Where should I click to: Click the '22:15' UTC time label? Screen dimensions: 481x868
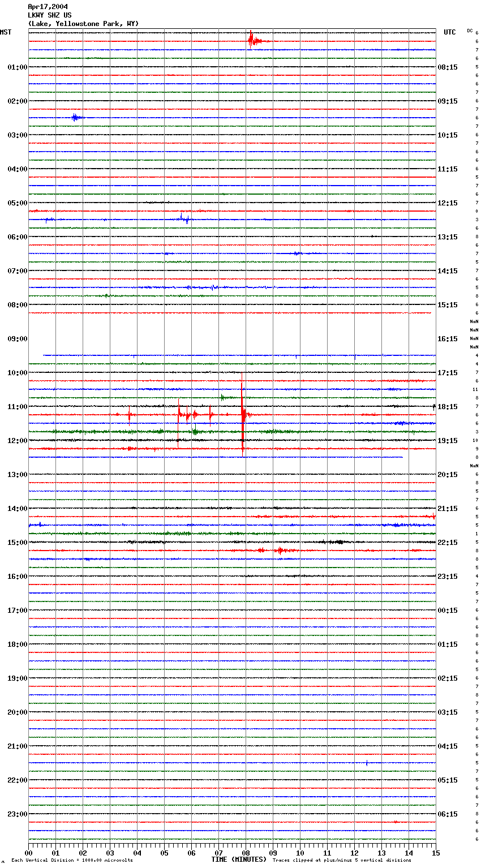448,543
